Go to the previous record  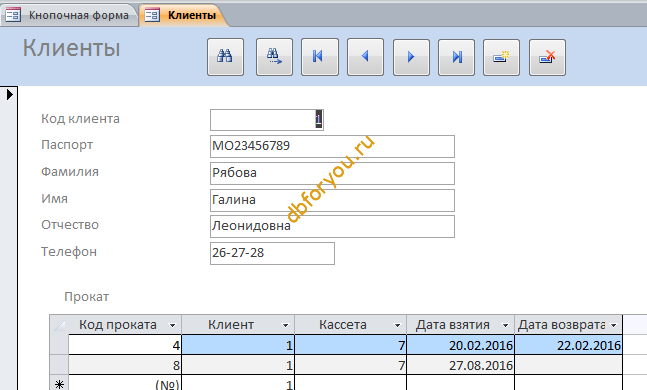point(365,57)
